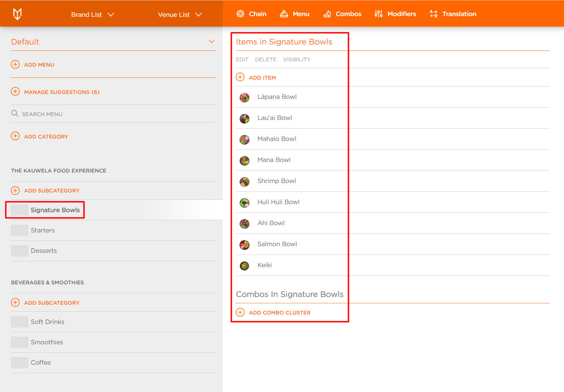564x392 pixels.
Task: Open the Combos tab
Action: (x=342, y=14)
